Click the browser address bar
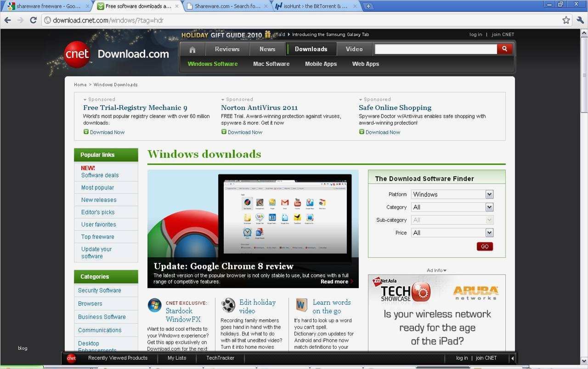The width and height of the screenshot is (588, 369). pos(301,20)
